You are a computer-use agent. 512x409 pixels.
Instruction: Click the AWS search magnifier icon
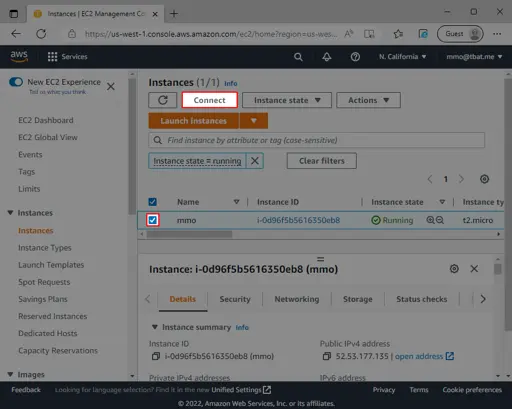[x=298, y=57]
